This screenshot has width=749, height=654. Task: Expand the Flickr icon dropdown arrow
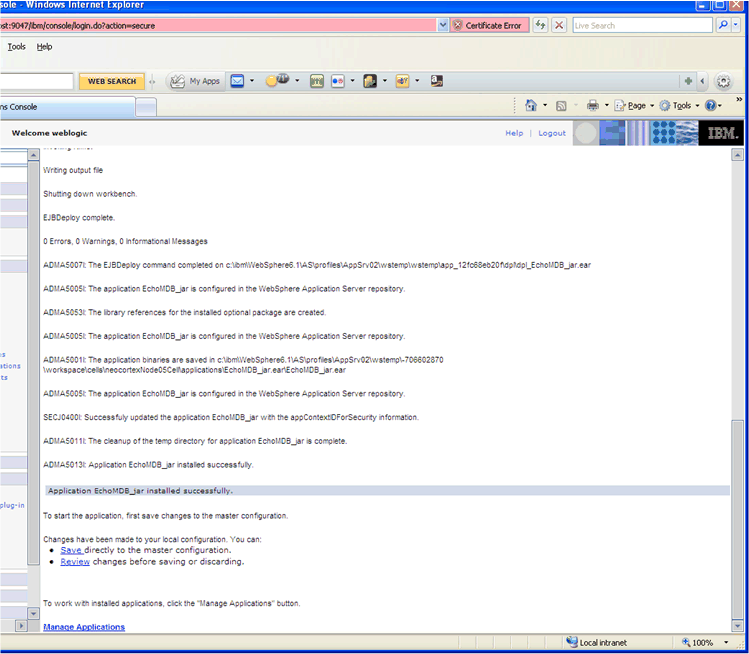(x=353, y=81)
